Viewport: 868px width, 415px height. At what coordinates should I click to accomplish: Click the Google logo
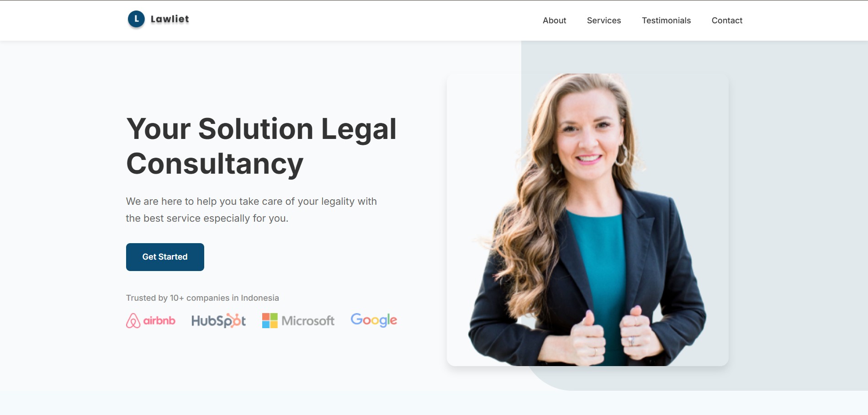(374, 320)
